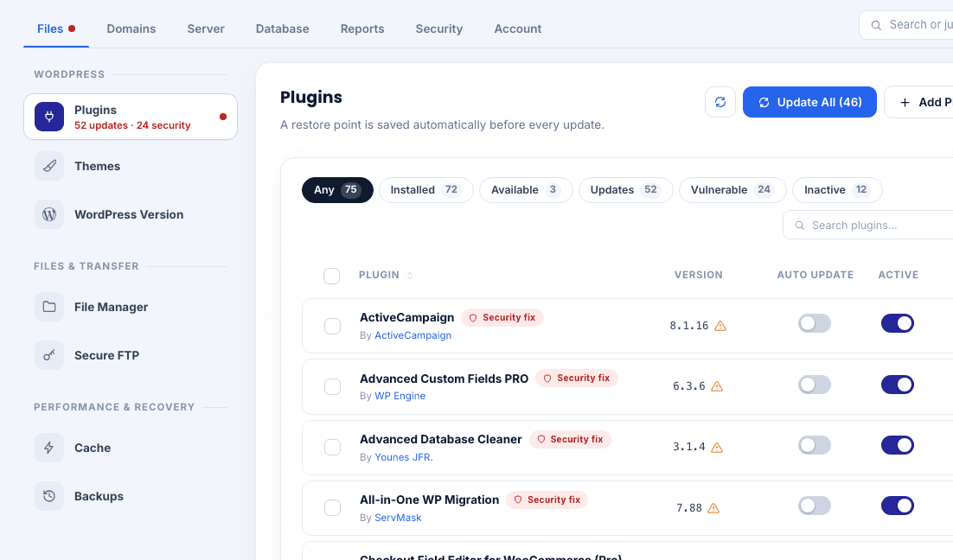
Task: Click the magnifier icon in top search
Action: point(876,25)
